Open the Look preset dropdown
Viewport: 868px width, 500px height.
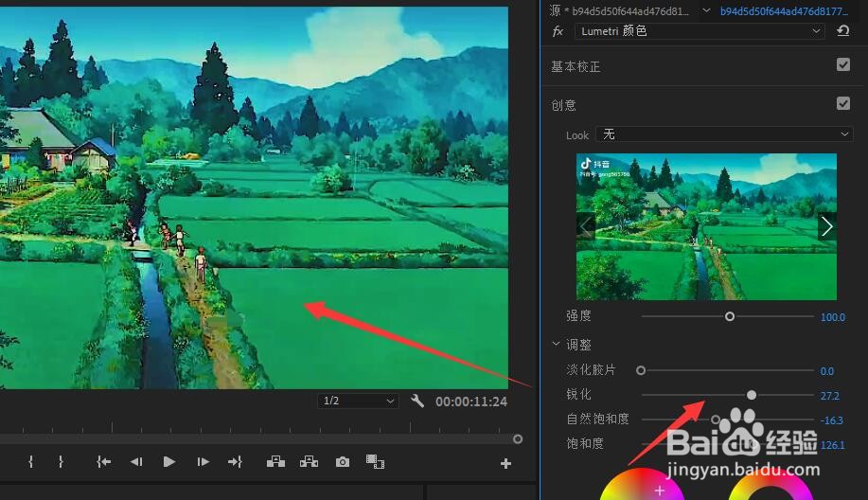(x=725, y=134)
